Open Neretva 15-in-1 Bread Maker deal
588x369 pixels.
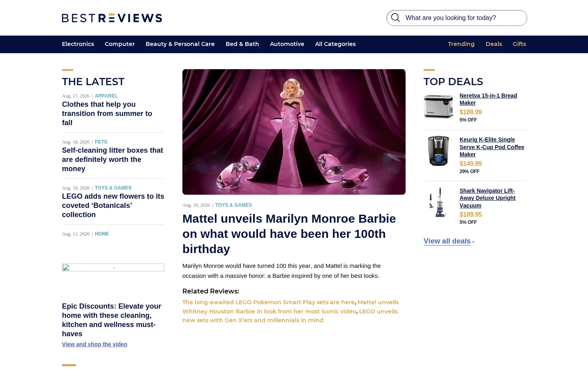[x=488, y=99]
